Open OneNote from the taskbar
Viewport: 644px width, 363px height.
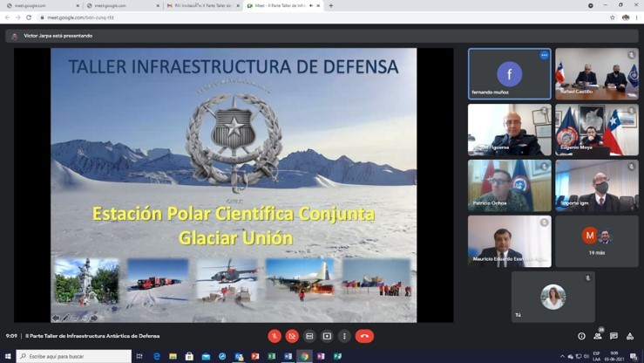[x=321, y=356]
